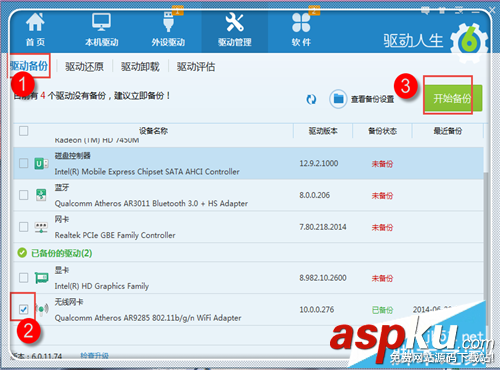Select Intel(R) HD Graphics Family text

pyautogui.click(x=102, y=286)
